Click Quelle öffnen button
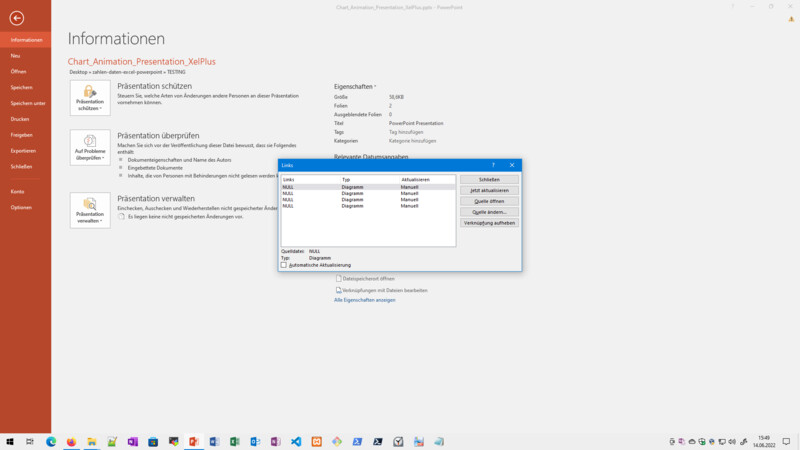 tap(489, 201)
